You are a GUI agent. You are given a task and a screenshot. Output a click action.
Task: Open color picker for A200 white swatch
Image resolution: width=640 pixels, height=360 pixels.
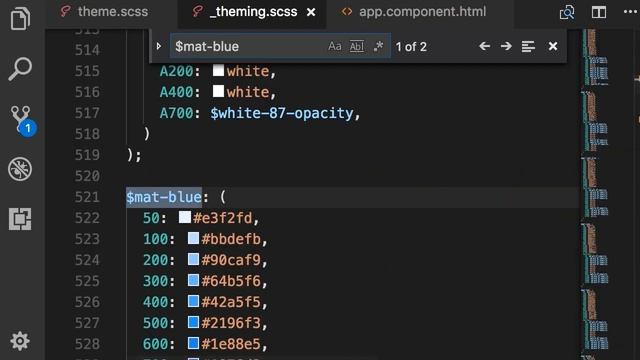pos(218,71)
